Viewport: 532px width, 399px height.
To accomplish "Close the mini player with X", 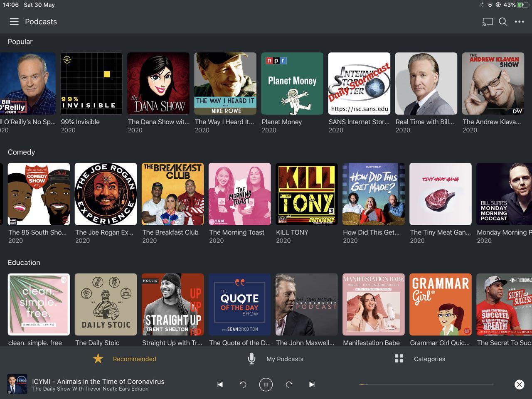I will 519,384.
